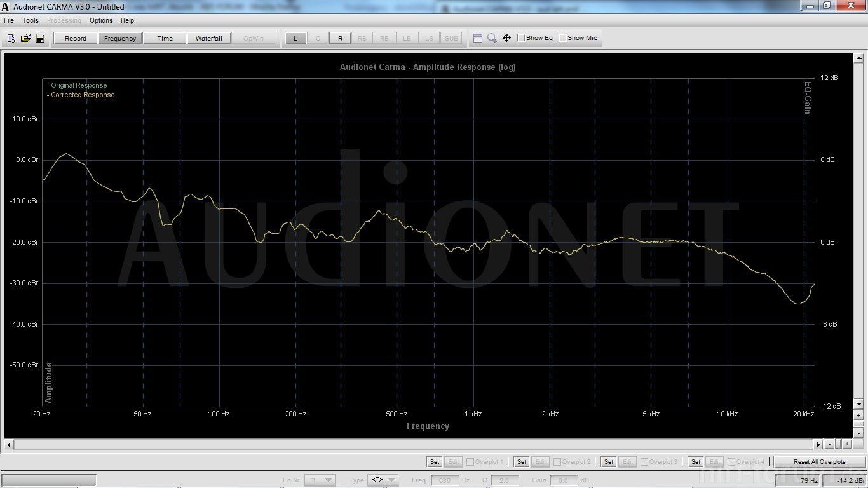This screenshot has width=868, height=488.
Task: Switch to the Time view
Action: point(165,38)
